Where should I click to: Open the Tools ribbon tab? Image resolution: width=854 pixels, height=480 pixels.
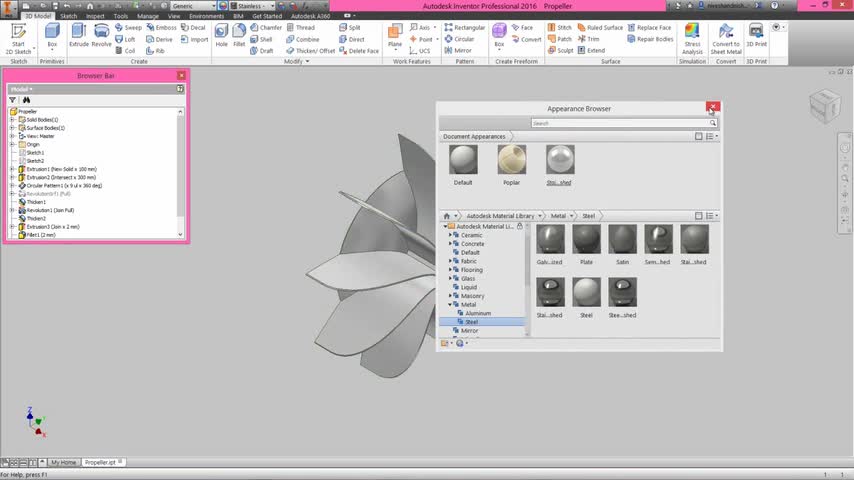[121, 16]
